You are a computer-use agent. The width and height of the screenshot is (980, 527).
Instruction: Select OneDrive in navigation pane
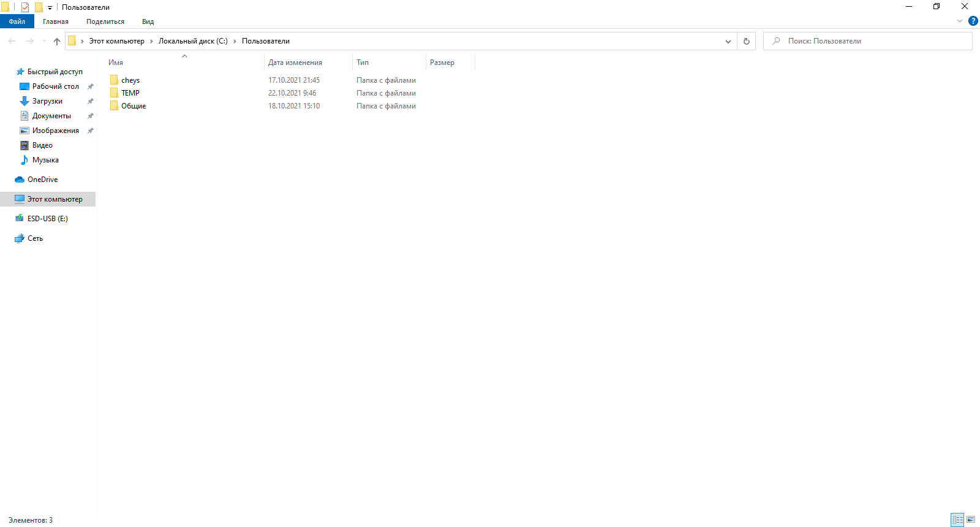tap(42, 180)
